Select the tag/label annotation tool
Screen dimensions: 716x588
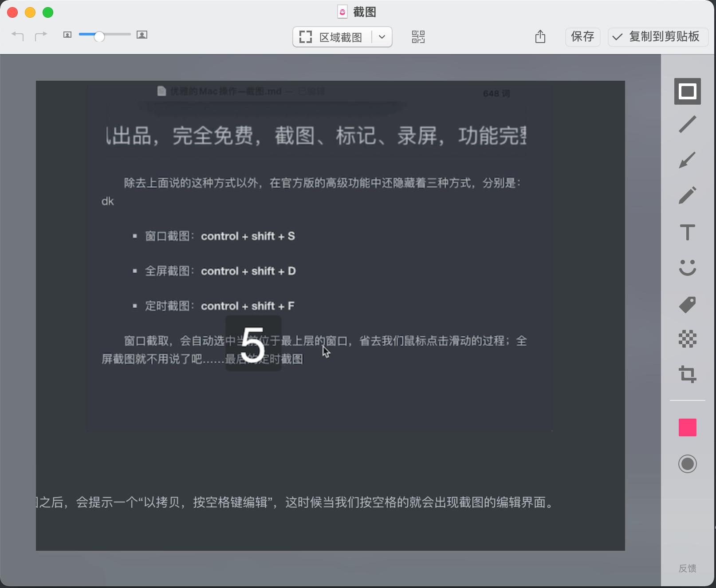click(687, 304)
